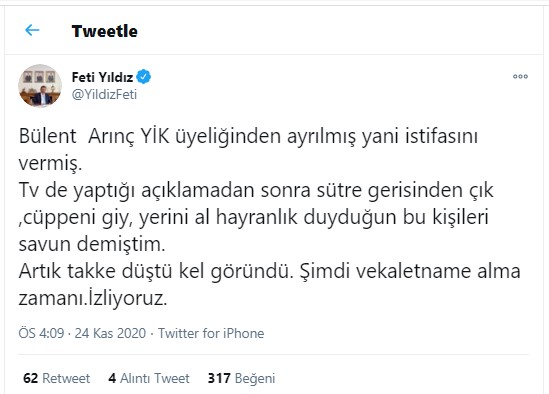Click the 24 Kas 2020 date
The width and height of the screenshot is (549, 394).
[110, 333]
